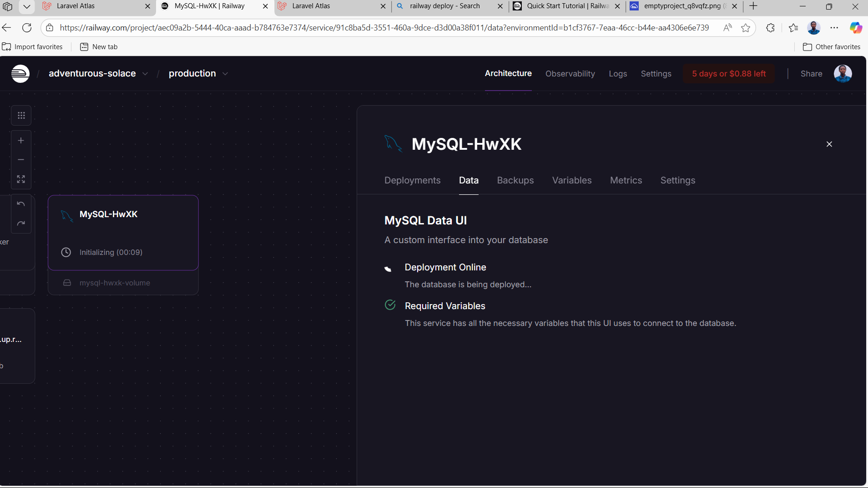Click the Required Variables check icon
Image resolution: width=868 pixels, height=488 pixels.
(x=390, y=305)
